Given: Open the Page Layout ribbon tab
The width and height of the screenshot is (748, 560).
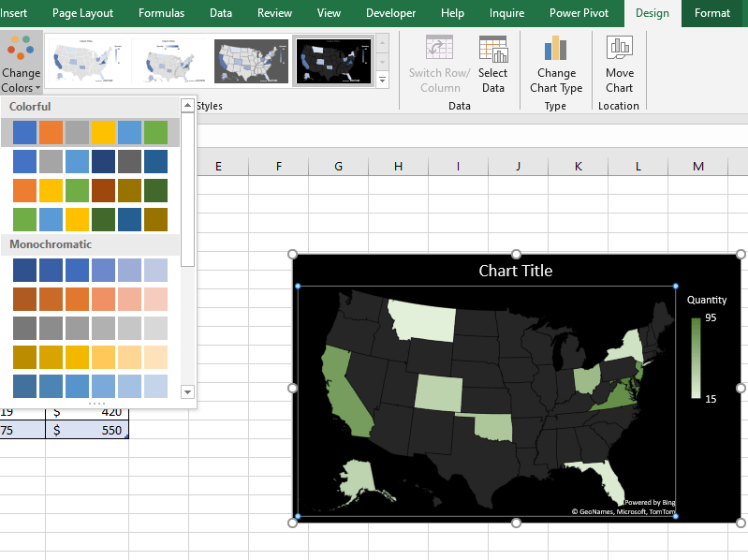Looking at the screenshot, I should pyautogui.click(x=82, y=13).
